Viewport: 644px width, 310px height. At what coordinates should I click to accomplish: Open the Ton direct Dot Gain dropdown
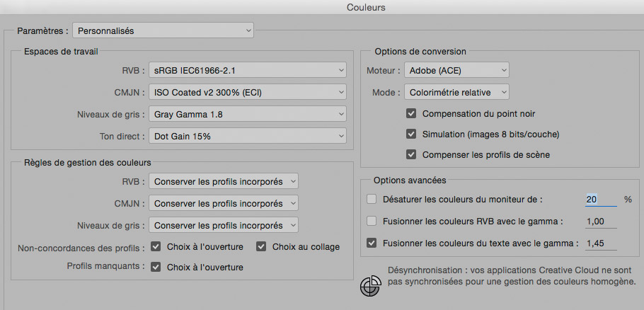tap(248, 136)
